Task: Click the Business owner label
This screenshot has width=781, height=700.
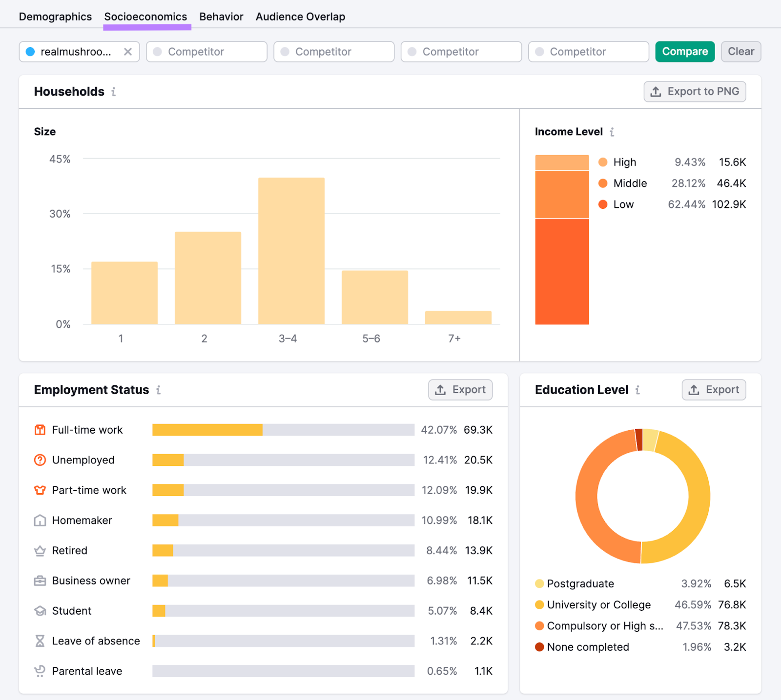Action: [91, 580]
